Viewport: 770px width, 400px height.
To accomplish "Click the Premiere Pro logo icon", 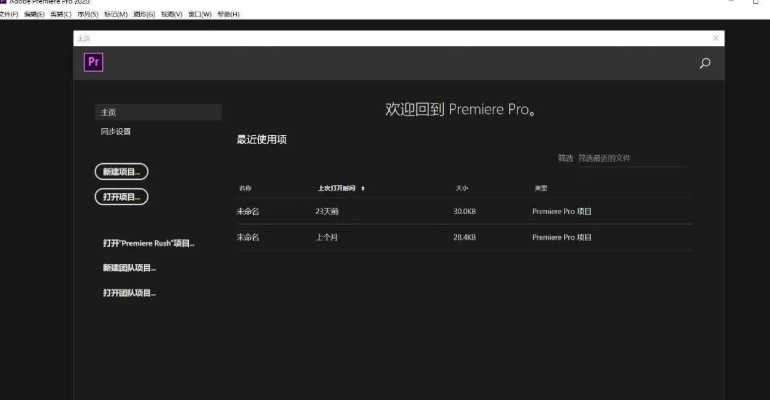I will tap(94, 62).
